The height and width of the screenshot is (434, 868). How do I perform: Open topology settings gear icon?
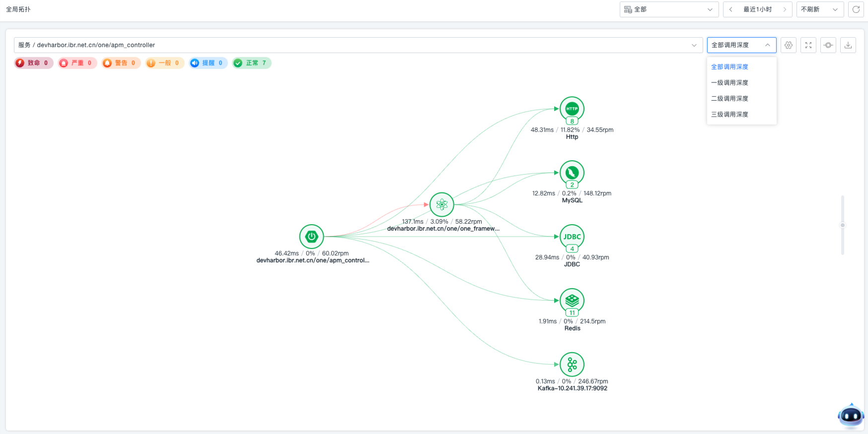click(x=789, y=45)
